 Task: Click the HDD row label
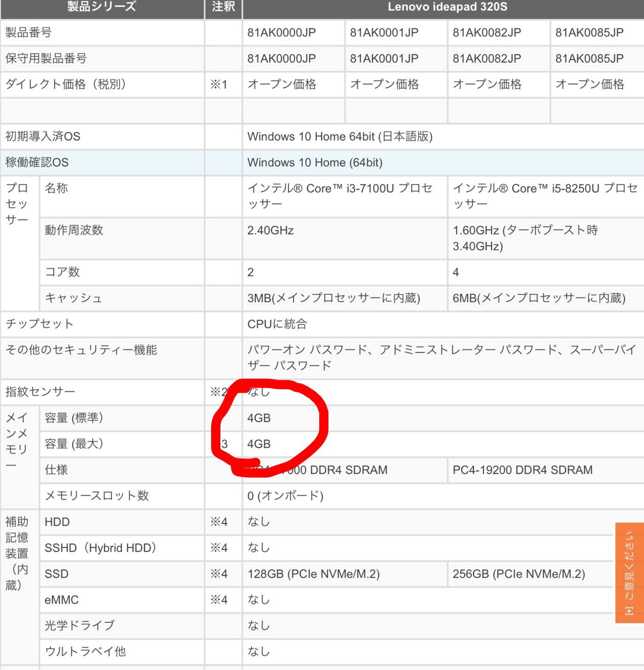(57, 522)
